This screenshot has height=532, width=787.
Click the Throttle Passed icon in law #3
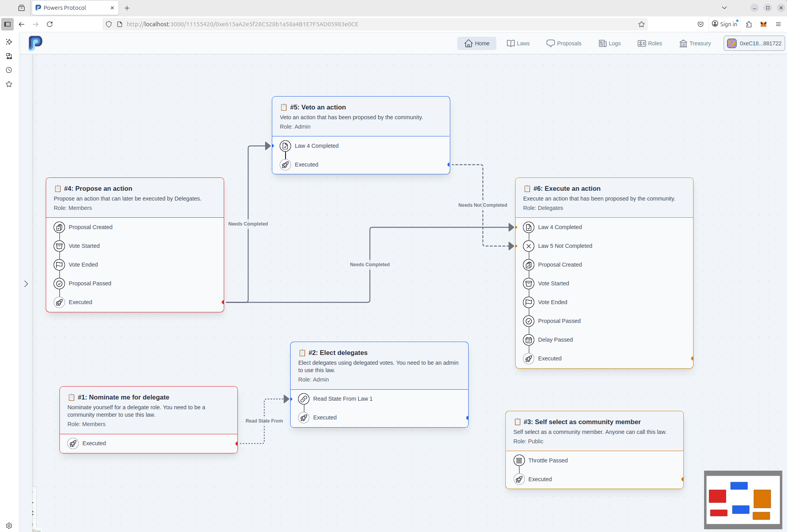click(x=519, y=461)
